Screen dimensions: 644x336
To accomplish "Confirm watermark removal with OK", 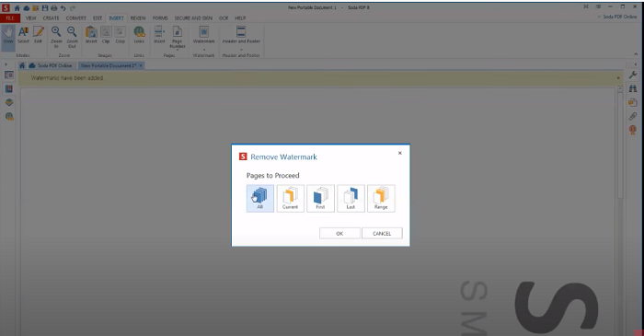I will click(339, 233).
